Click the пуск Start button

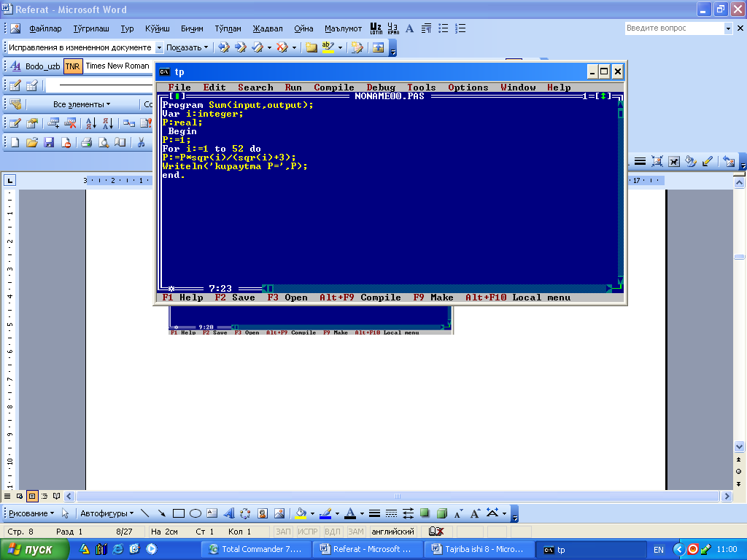coord(35,549)
